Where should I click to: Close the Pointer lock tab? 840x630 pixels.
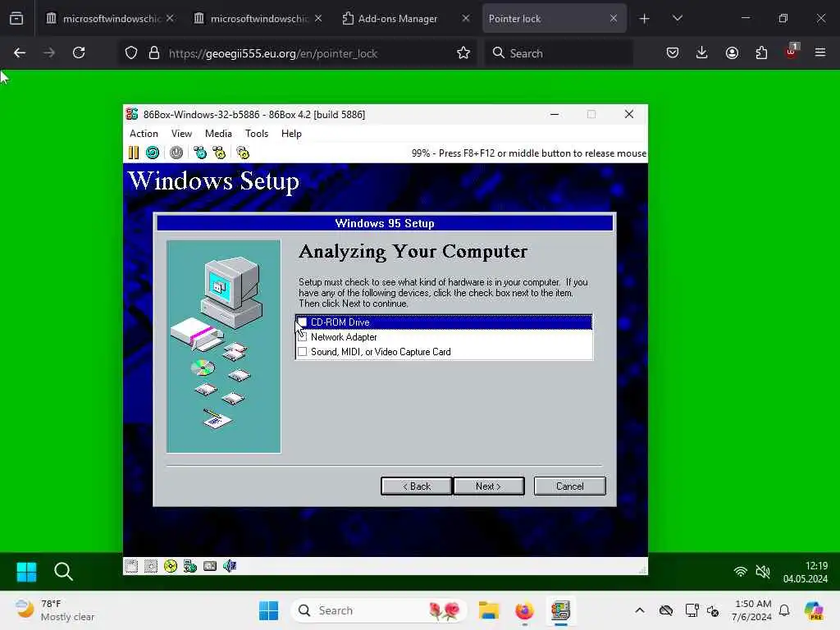pos(614,19)
